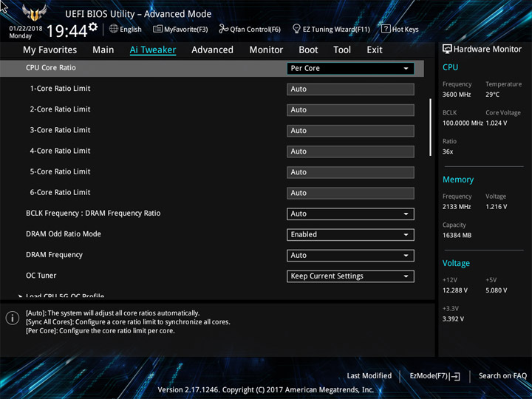Viewport: 532px width, 399px height.
Task: Click the 100.0000 MHz BCLK value
Action: click(463, 123)
